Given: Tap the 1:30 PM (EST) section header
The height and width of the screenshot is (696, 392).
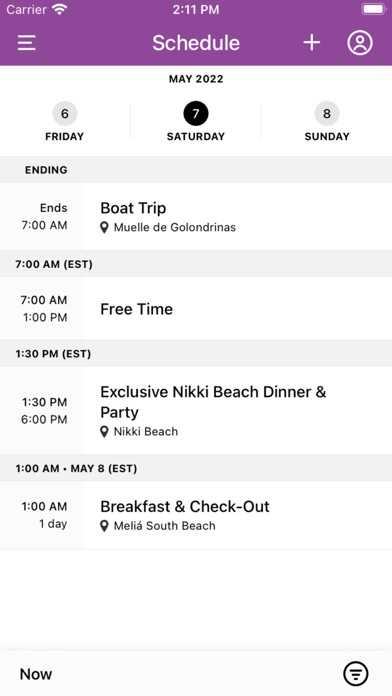Looking at the screenshot, I should 196,354.
